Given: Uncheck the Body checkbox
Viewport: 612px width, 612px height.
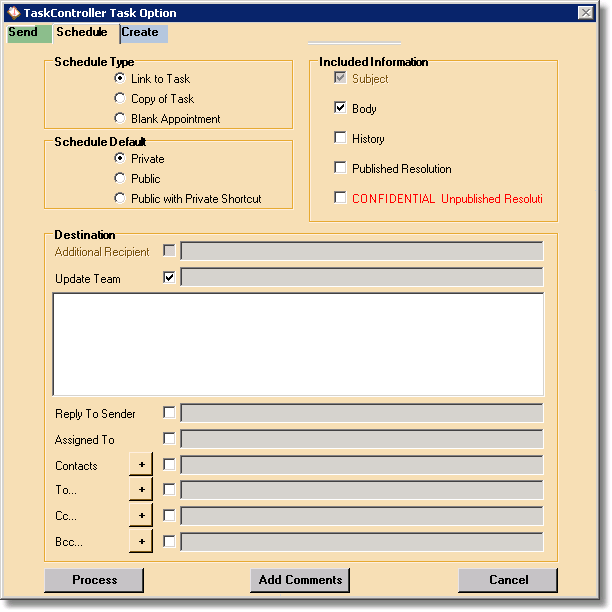Looking at the screenshot, I should [341, 108].
